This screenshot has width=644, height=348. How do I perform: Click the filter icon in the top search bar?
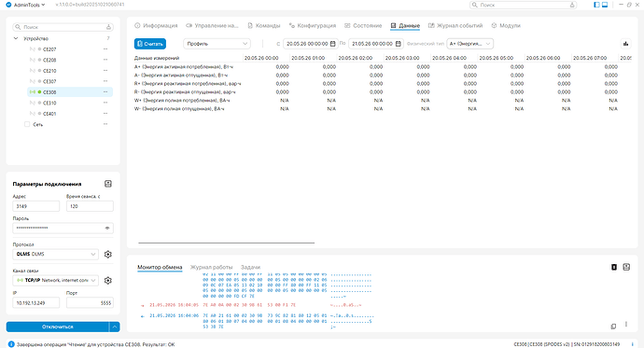pos(572,5)
